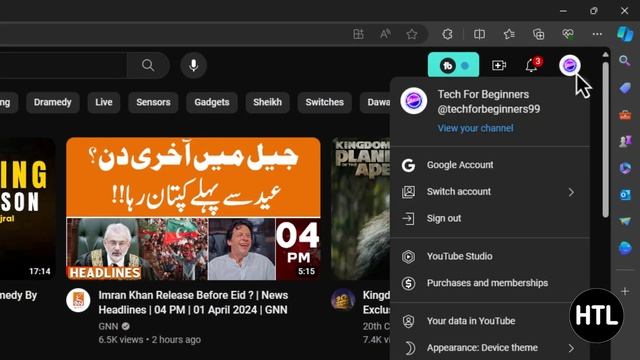Customize sidebar with plus icon
The image size is (640, 360).
(x=625, y=291)
